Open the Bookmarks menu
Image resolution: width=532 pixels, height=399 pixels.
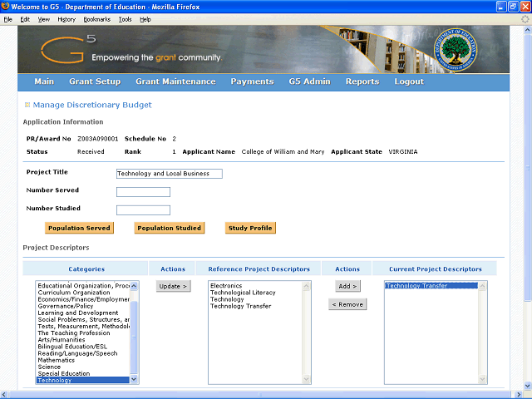coord(97,19)
